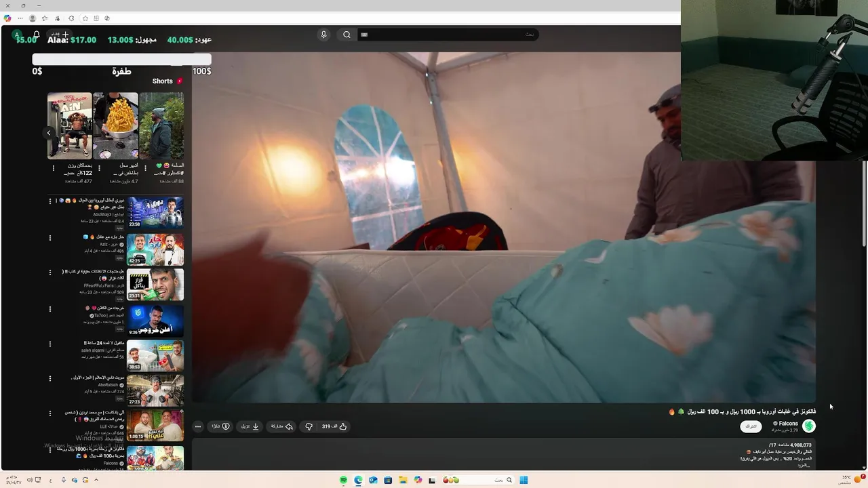This screenshot has width=868, height=488.
Task: Click the Download button under video
Action: click(250, 426)
